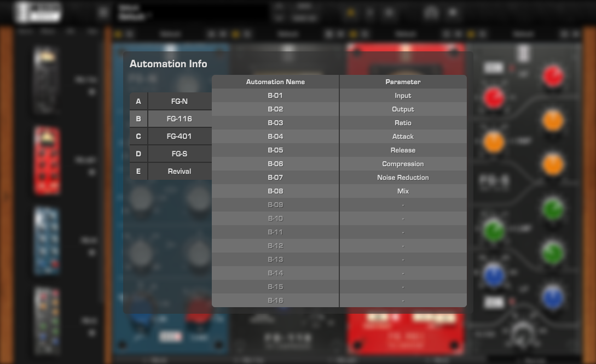Select slot E Revival in Automation Info

coord(178,171)
